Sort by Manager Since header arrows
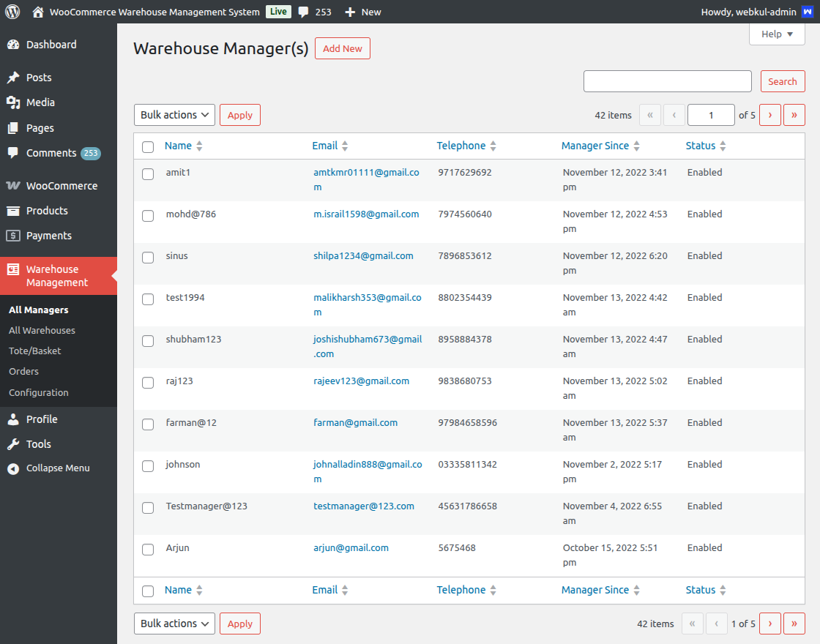Image resolution: width=820 pixels, height=644 pixels. tap(636, 146)
